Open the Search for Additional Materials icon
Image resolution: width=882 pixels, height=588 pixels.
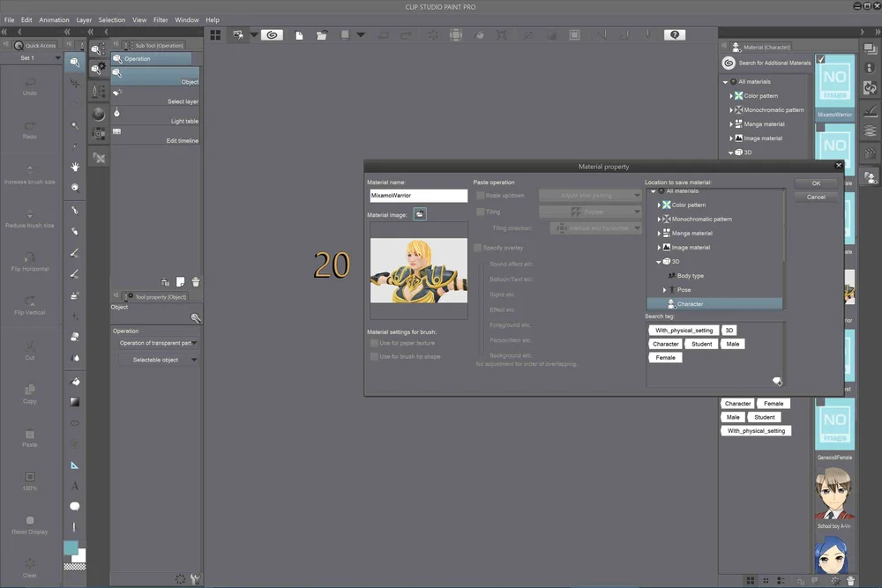pos(729,63)
